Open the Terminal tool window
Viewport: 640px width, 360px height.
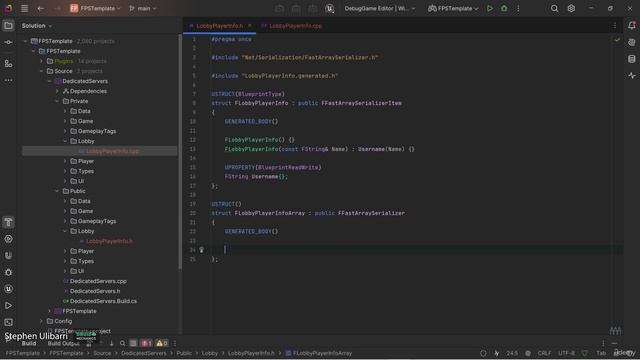coord(8,322)
